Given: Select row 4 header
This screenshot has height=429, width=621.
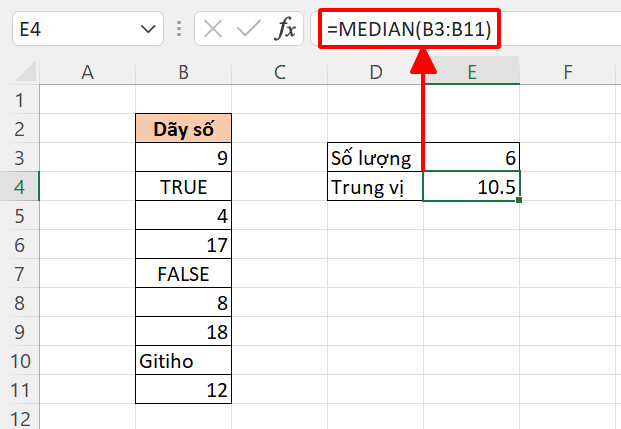Looking at the screenshot, I should coord(19,187).
